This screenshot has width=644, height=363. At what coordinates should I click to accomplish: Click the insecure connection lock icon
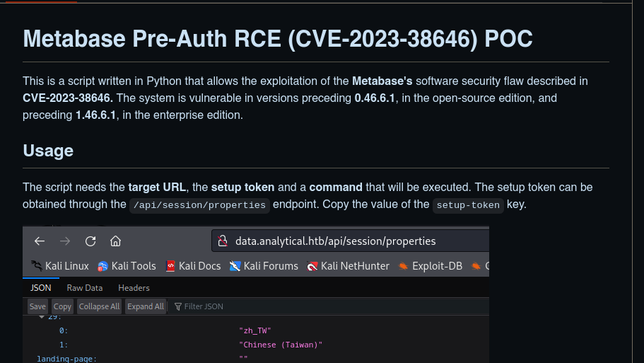pos(223,241)
